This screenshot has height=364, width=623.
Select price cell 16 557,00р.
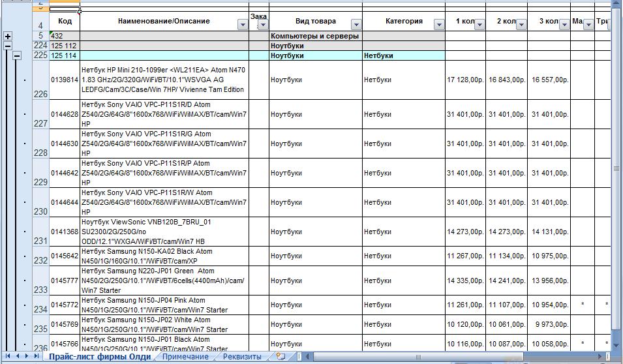tap(549, 80)
